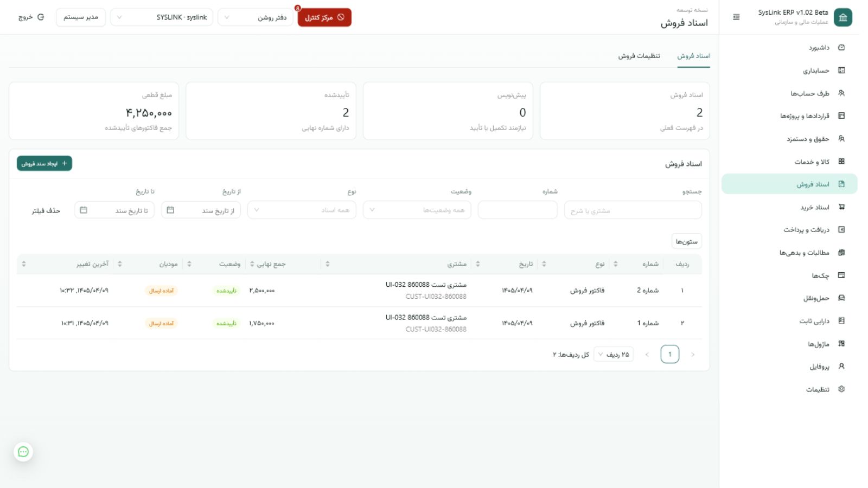Collapse the sidebar with the menu icon

click(x=736, y=17)
